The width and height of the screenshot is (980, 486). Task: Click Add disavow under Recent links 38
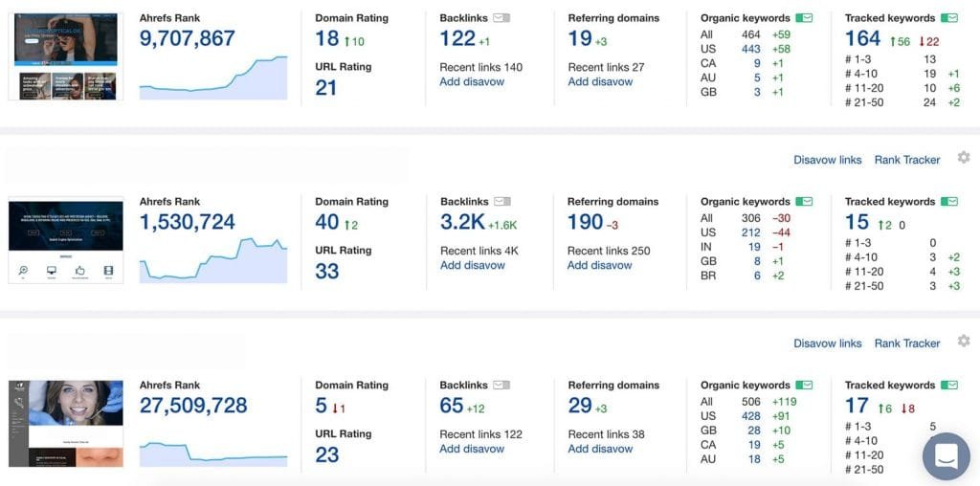(600, 449)
